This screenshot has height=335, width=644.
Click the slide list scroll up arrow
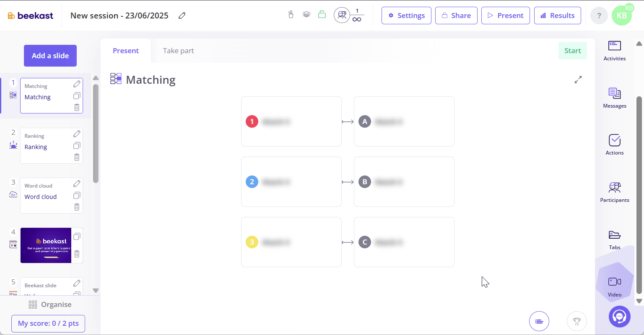[96, 78]
